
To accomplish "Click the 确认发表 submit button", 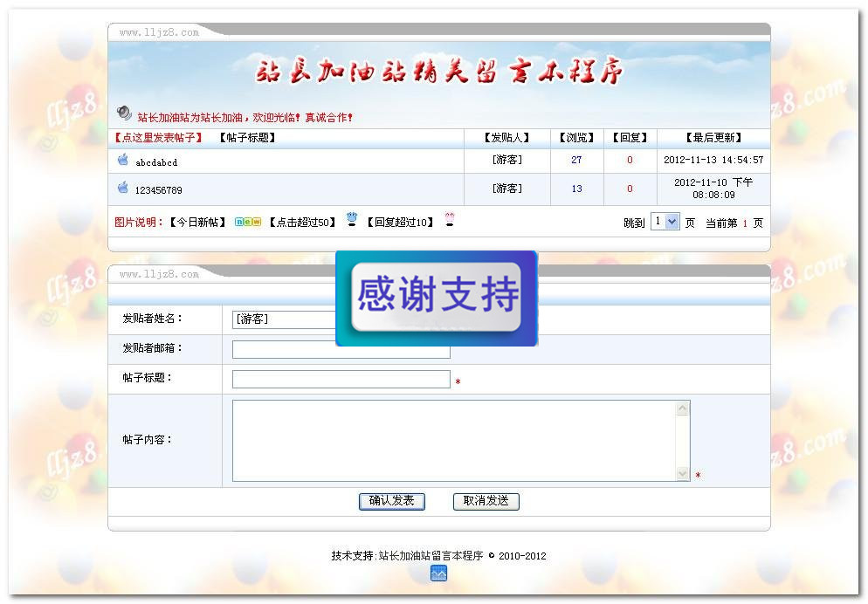I will tap(392, 501).
